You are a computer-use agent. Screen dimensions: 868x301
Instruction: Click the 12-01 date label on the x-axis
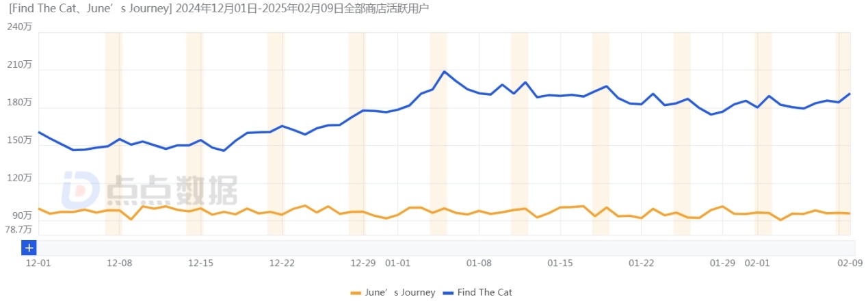[38, 263]
